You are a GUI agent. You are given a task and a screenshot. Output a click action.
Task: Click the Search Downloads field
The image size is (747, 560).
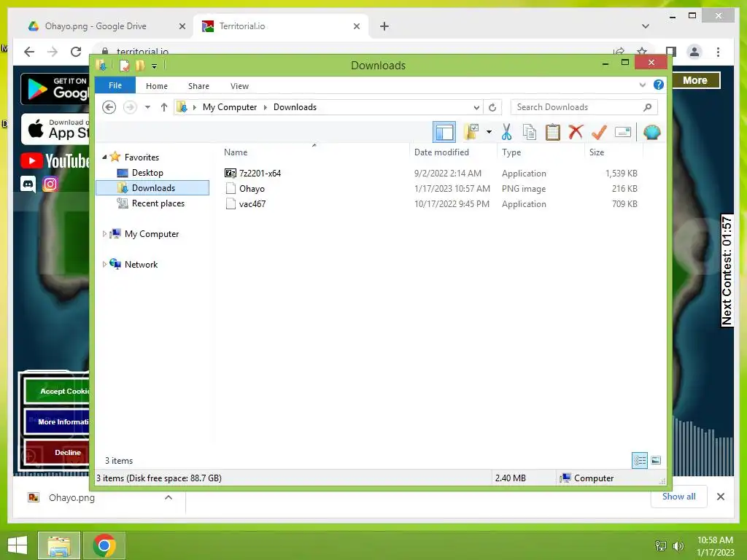tap(584, 107)
